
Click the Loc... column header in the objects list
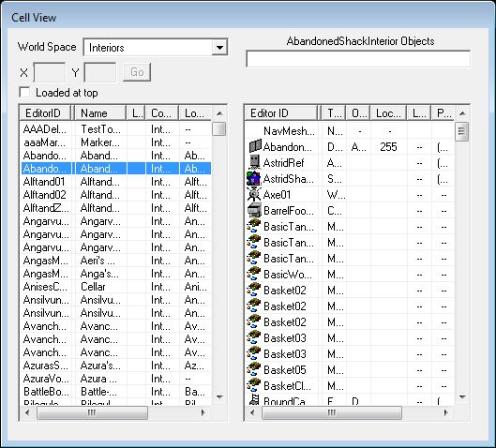(388, 113)
